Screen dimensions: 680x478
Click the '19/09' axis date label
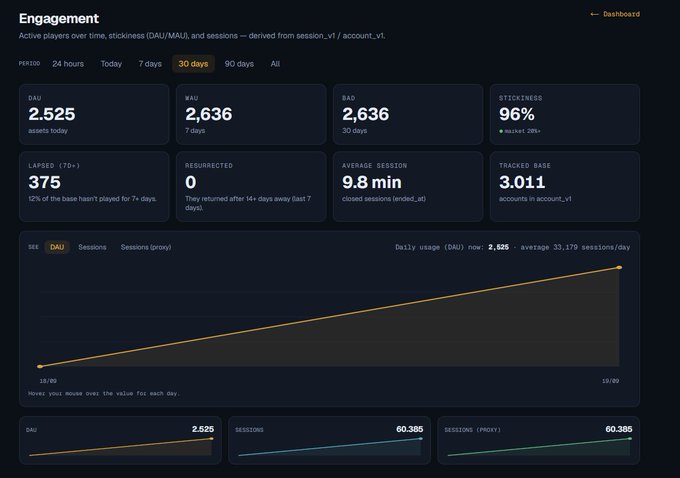(610, 381)
